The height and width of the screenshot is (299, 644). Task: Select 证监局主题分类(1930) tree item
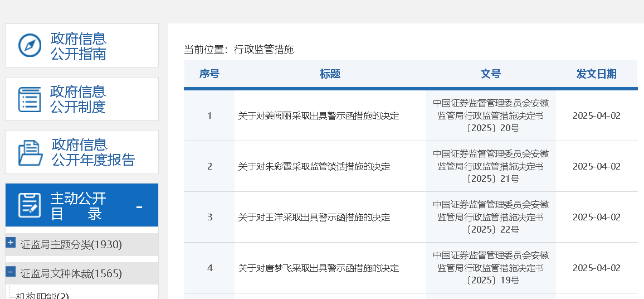click(71, 245)
